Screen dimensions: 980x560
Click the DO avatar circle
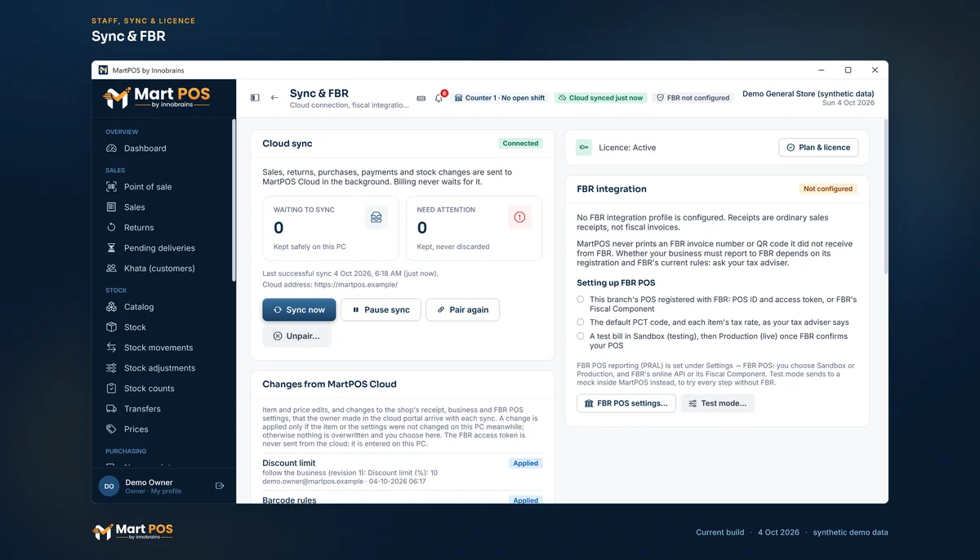tap(109, 486)
